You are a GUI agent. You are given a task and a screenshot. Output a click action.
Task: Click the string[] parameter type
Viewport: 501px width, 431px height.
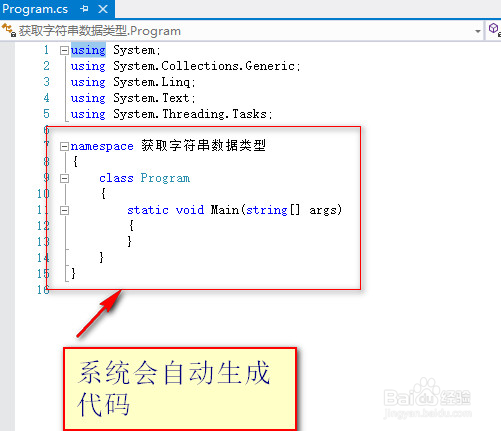coord(273,210)
